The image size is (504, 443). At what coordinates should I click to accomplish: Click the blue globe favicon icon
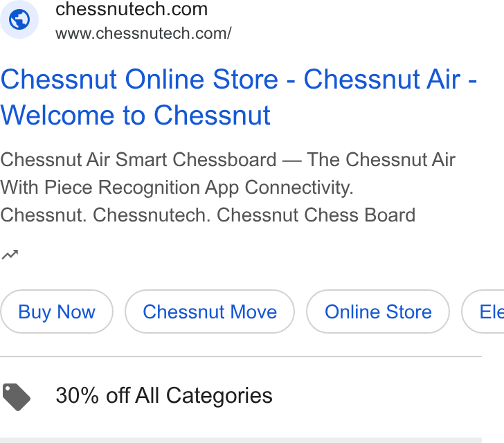(19, 19)
